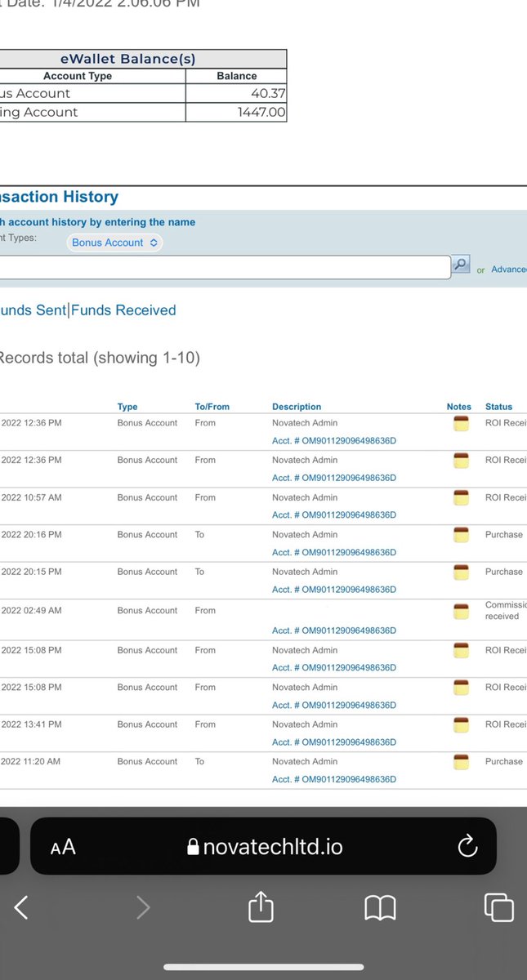The height and width of the screenshot is (980, 527).
Task: Click the Account Type header cell
Action: 78,76
